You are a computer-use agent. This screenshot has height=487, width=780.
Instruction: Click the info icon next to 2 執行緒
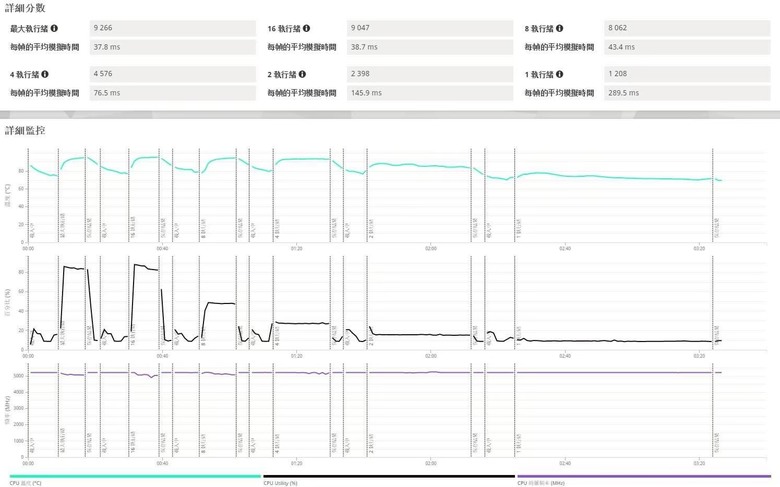tap(302, 74)
